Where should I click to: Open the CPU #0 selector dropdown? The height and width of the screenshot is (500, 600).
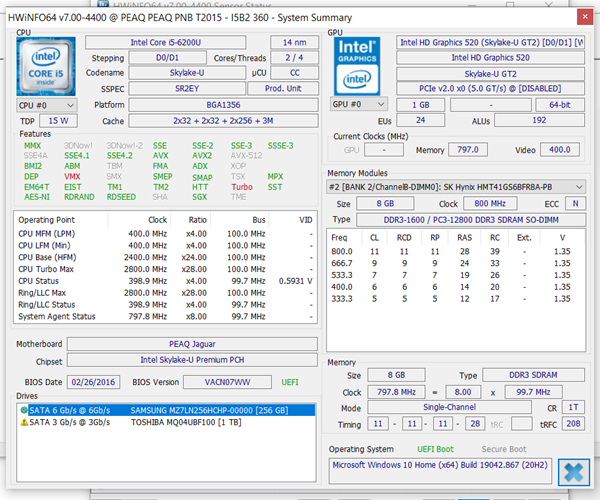(x=47, y=104)
